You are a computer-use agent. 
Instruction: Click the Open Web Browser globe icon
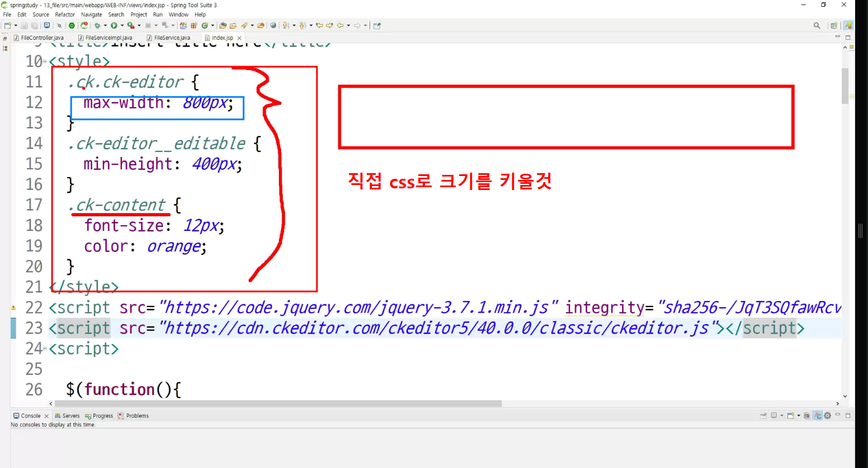(273, 25)
